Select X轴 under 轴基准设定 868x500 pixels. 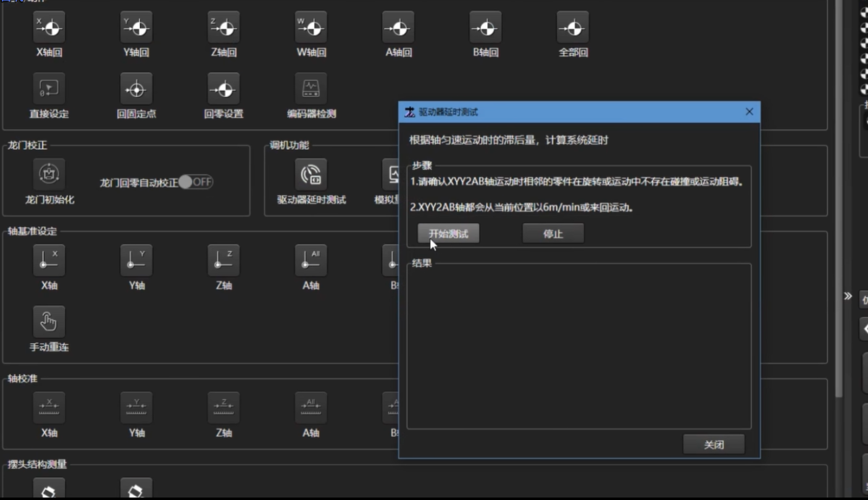tap(49, 260)
